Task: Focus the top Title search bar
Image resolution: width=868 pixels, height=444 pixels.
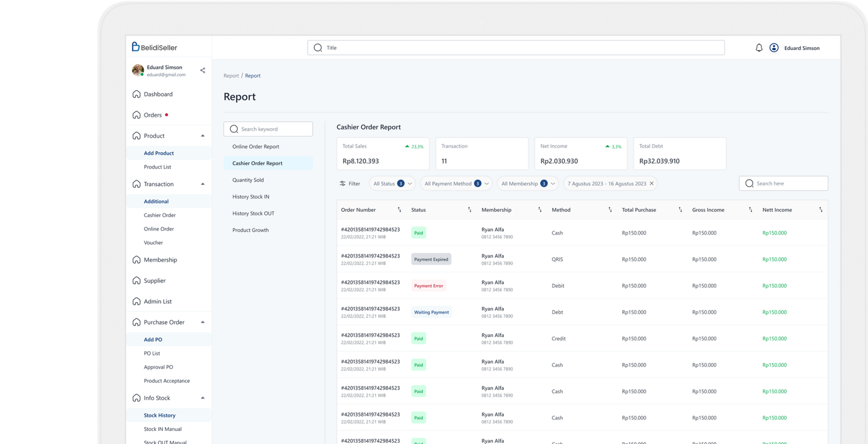Action: (516, 48)
